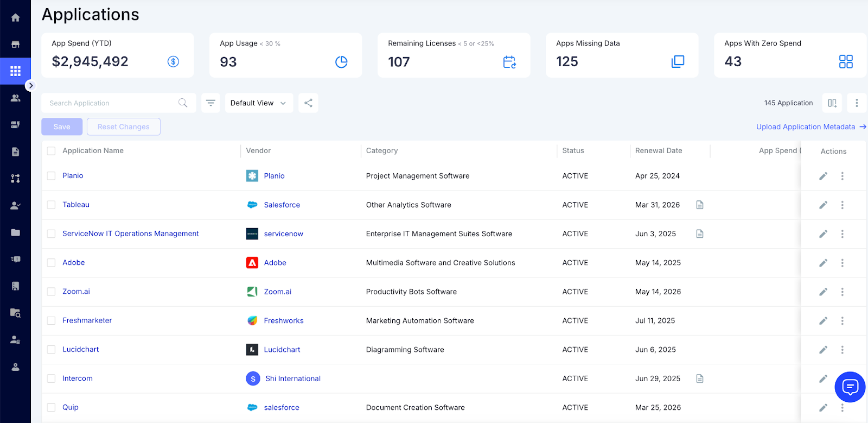Viewport: 868px width, 423px height.
Task: Check the Adobe row checkbox
Action: (x=51, y=263)
